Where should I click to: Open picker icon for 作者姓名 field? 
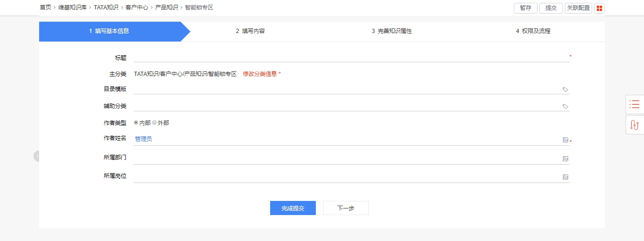(x=565, y=140)
